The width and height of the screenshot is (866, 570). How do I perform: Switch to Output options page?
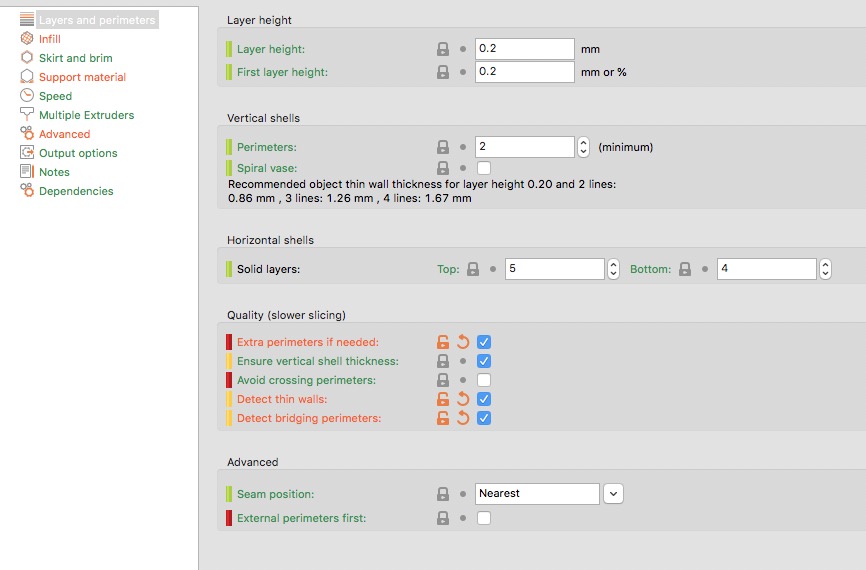pos(78,153)
